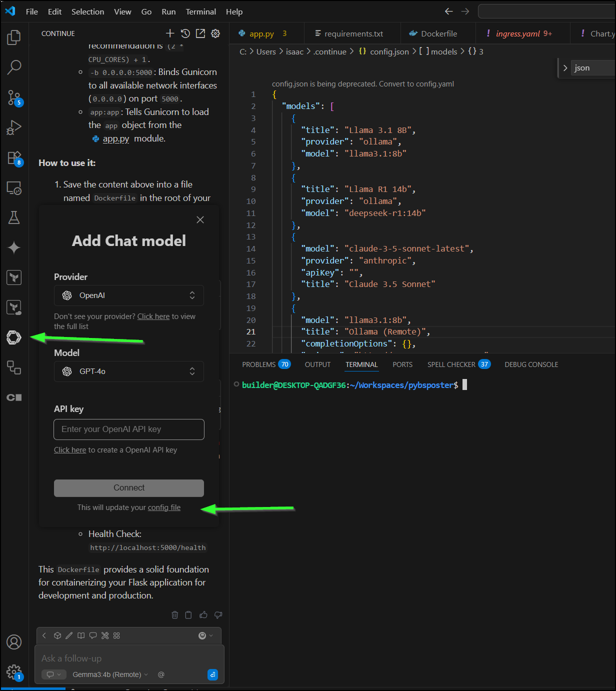Start a new Continue chat session

pos(170,33)
